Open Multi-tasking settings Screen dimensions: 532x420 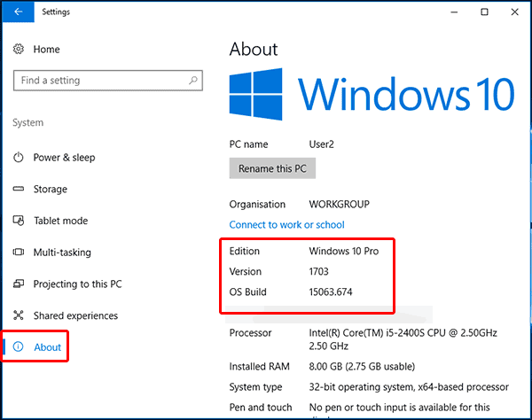pos(62,253)
